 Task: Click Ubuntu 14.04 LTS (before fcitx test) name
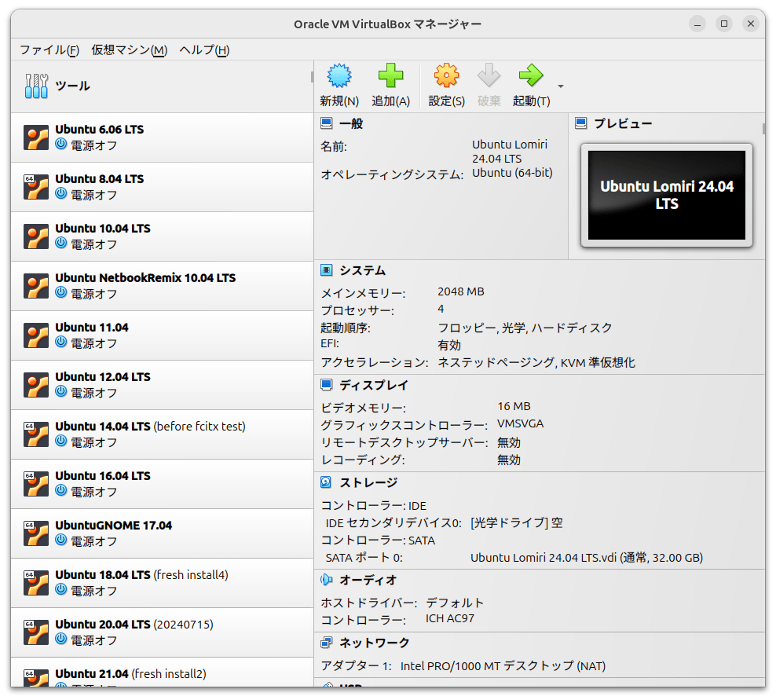(151, 427)
